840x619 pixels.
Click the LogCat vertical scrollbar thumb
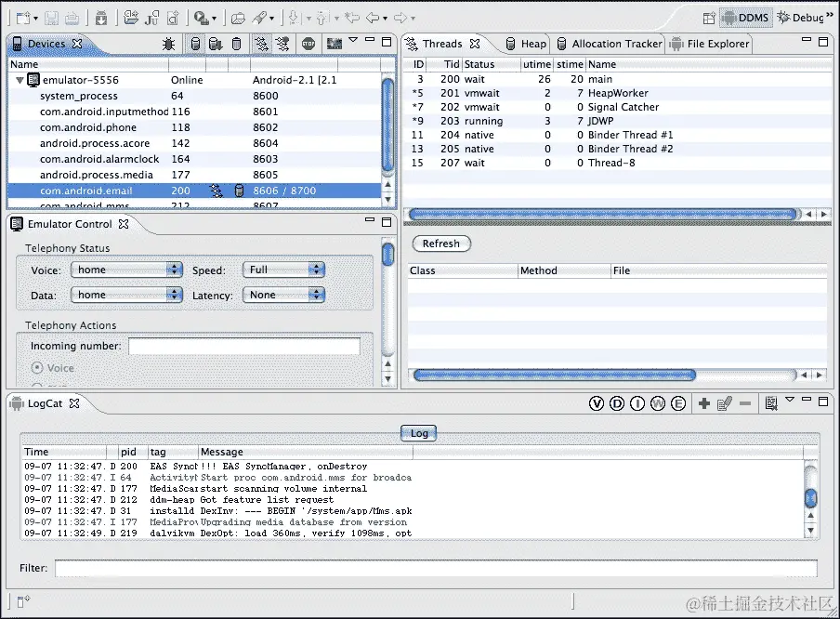(811, 498)
